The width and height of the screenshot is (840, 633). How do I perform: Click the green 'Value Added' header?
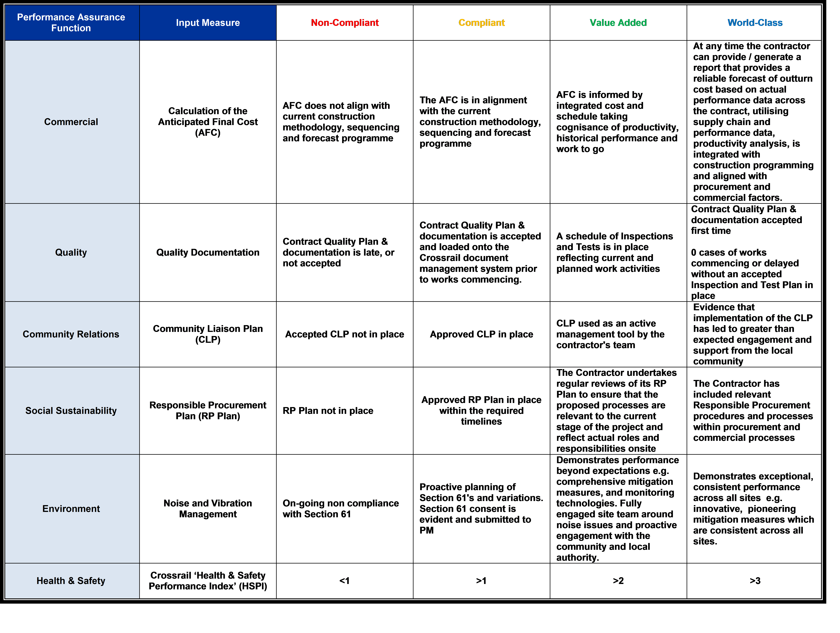(x=618, y=23)
